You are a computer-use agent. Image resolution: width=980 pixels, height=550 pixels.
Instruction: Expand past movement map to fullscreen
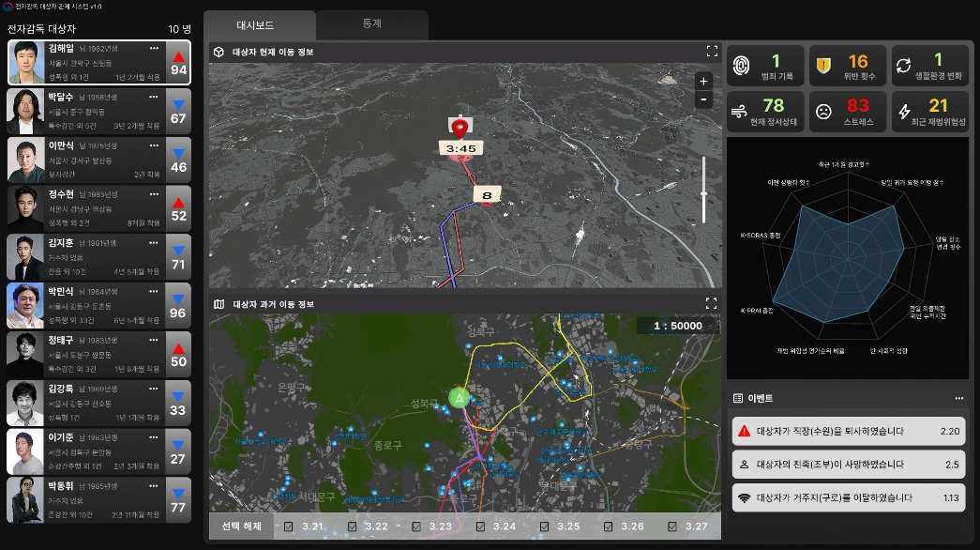712,304
